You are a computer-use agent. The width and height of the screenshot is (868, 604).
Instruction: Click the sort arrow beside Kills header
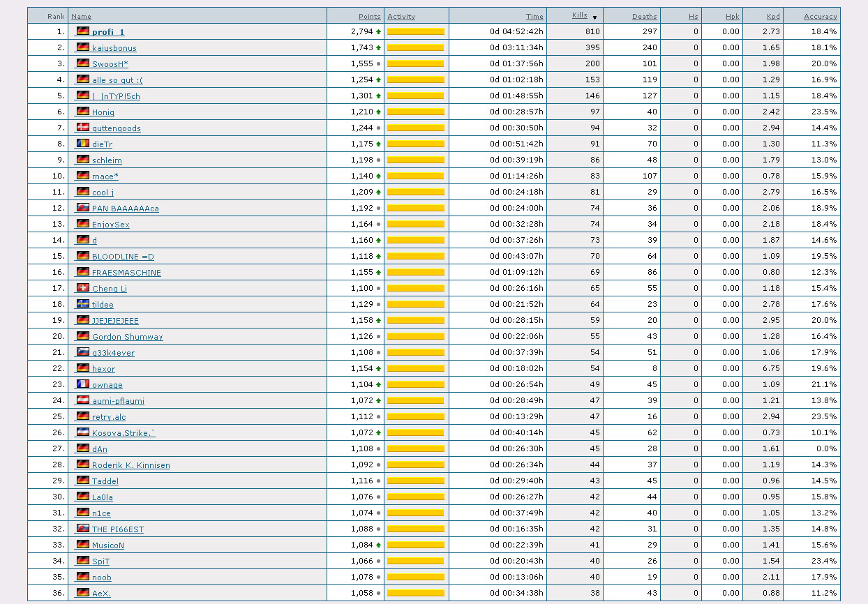[x=594, y=17]
